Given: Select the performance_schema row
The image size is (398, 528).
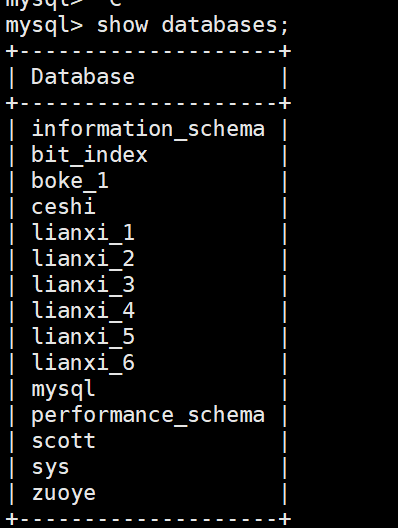Looking at the screenshot, I should tap(148, 416).
